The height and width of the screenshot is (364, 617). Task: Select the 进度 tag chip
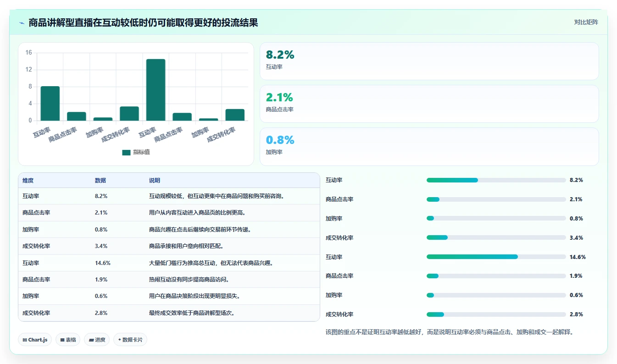[97, 340]
